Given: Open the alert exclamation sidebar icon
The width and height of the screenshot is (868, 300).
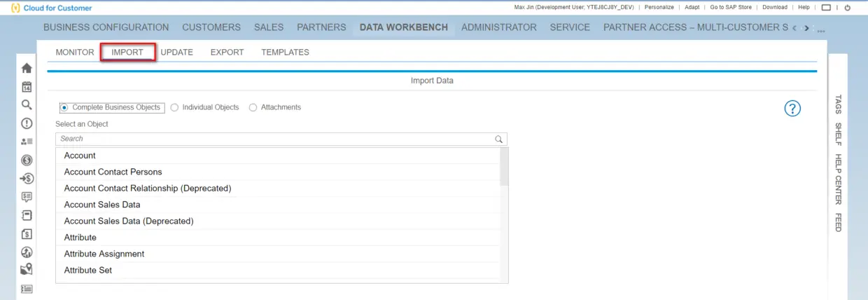Looking at the screenshot, I should click(x=27, y=123).
